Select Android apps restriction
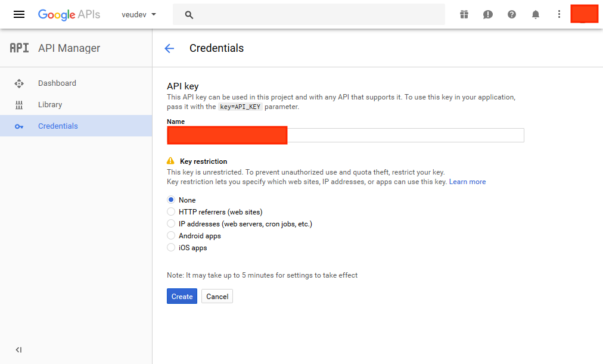603x364 pixels. coord(171,236)
